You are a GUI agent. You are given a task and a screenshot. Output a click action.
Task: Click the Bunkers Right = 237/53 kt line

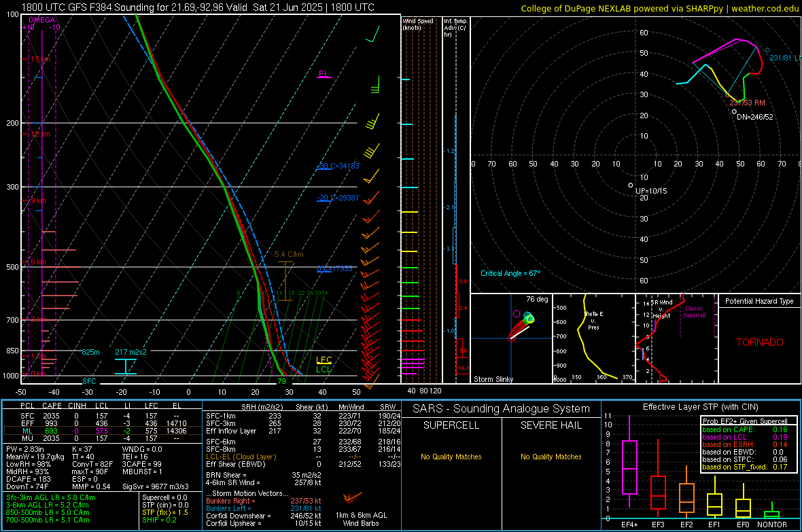tap(264, 501)
